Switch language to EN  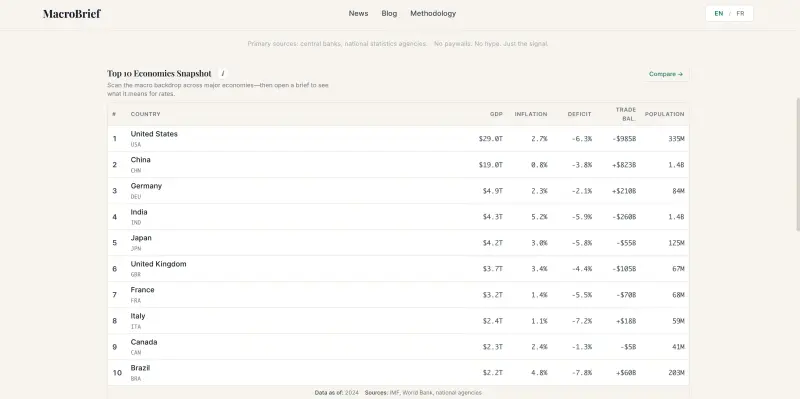[718, 14]
